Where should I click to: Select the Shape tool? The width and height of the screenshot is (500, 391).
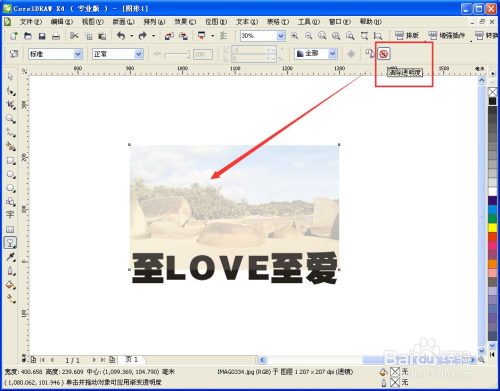[10, 91]
